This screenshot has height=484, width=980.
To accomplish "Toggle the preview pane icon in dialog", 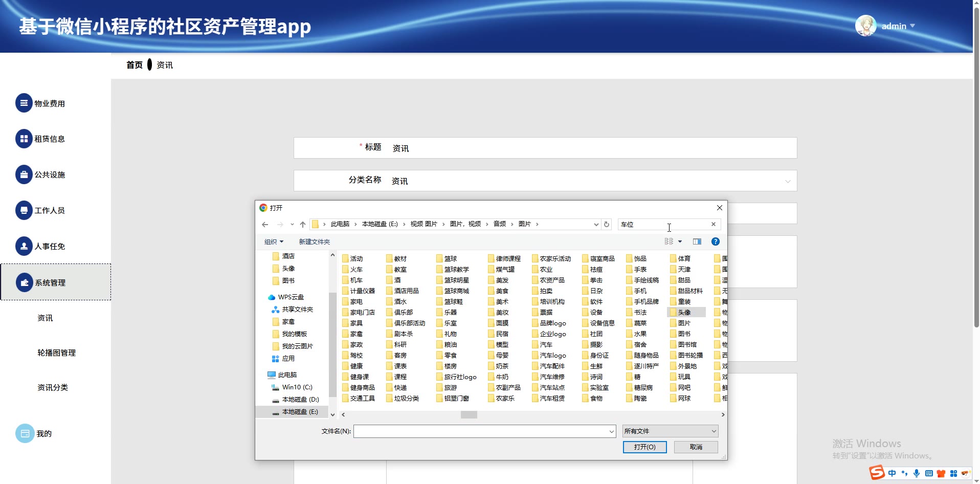I will coord(697,241).
